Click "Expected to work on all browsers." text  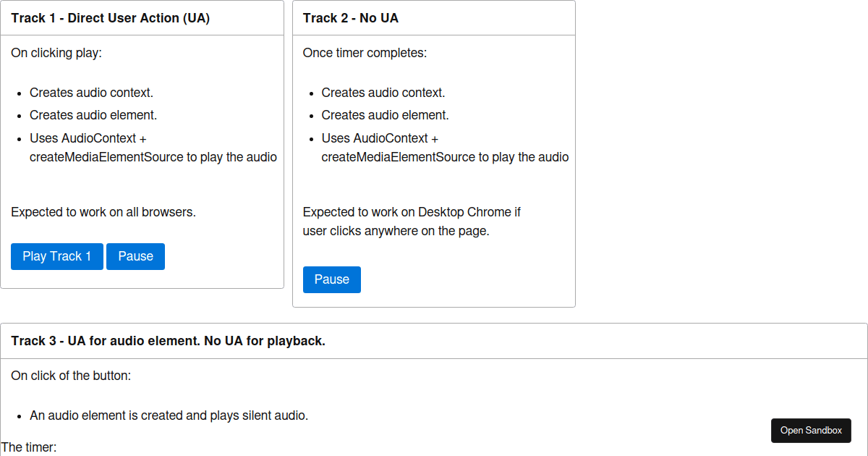(103, 212)
